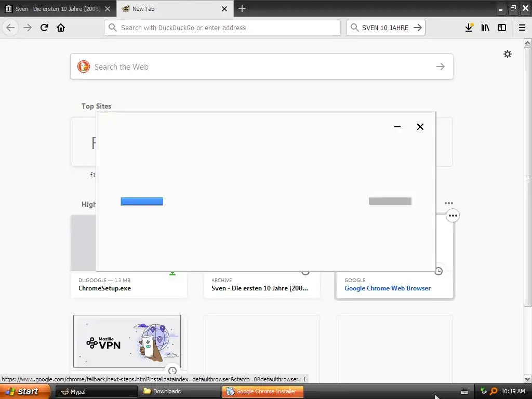The height and width of the screenshot is (399, 532).
Task: Click the gray button in installer dialog
Action: click(390, 201)
